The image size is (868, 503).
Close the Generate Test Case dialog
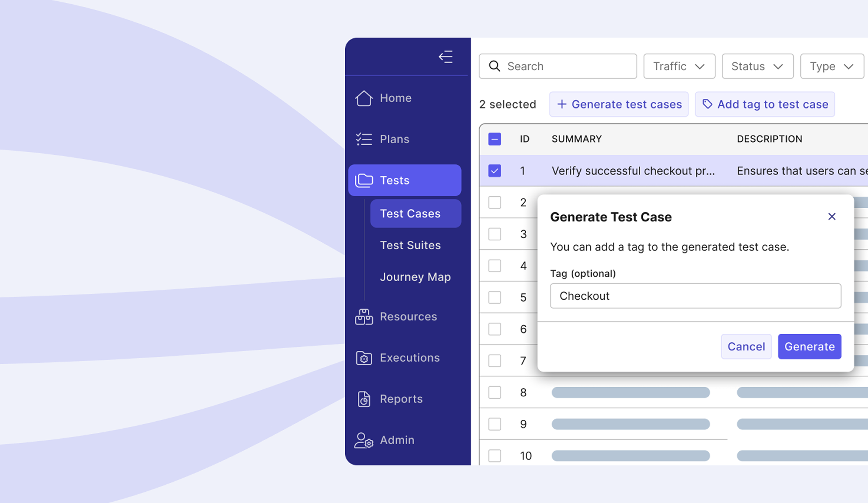(x=832, y=217)
